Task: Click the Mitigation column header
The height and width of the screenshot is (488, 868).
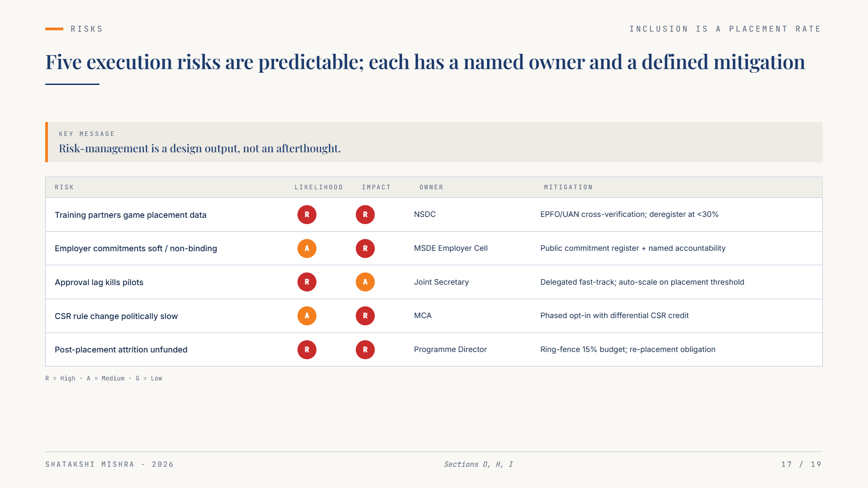Action: [568, 187]
